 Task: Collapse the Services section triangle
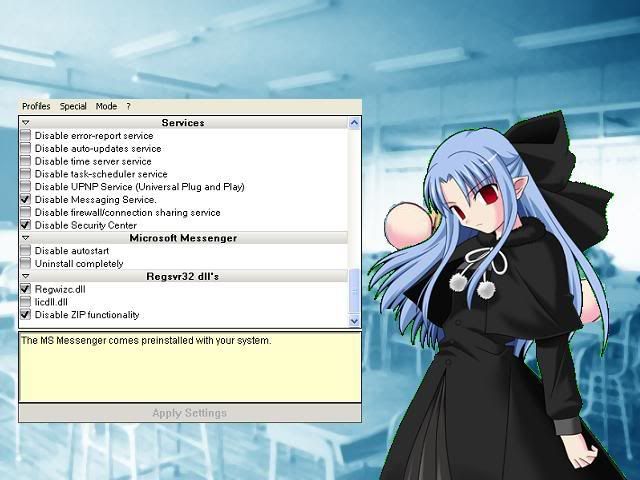[26, 123]
